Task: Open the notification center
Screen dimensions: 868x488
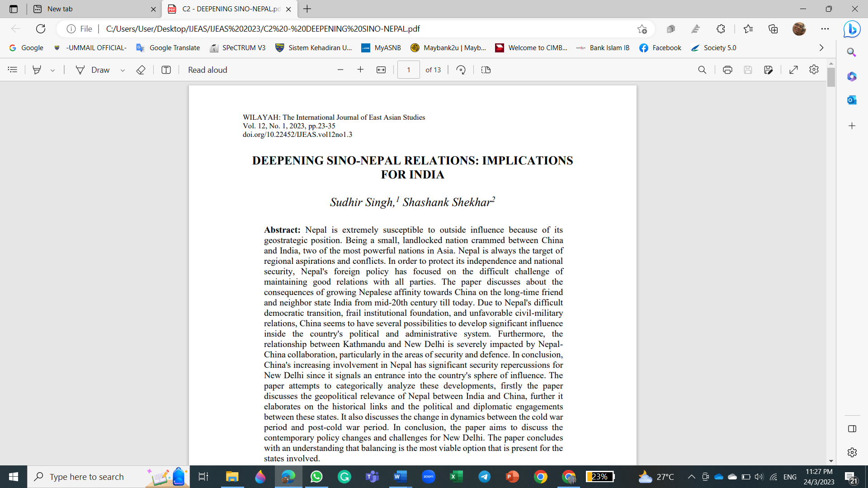Action: (x=851, y=477)
